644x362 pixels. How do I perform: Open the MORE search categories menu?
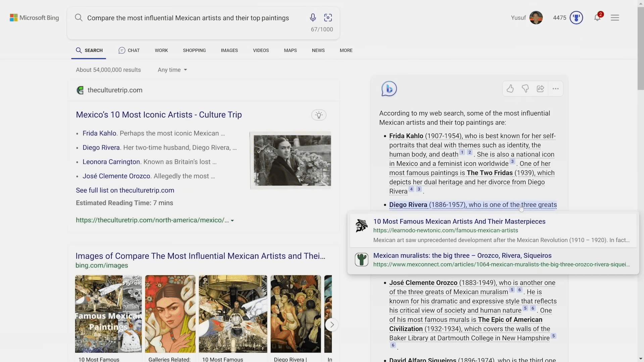pos(346,50)
